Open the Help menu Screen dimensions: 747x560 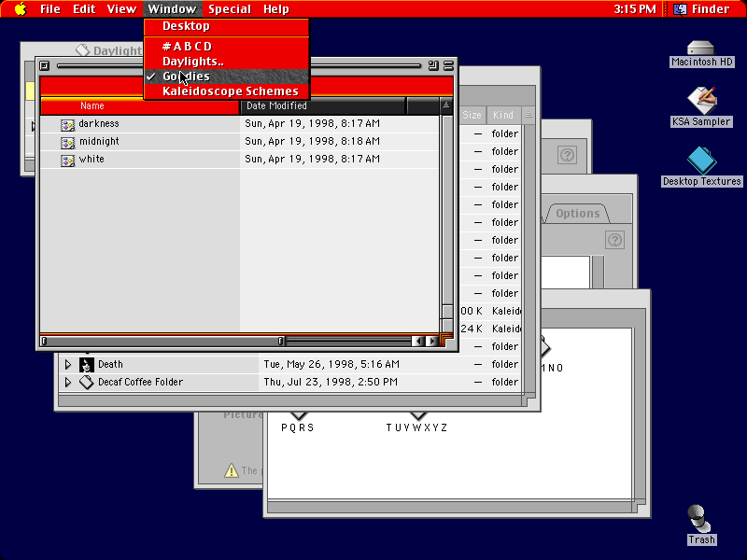tap(275, 9)
